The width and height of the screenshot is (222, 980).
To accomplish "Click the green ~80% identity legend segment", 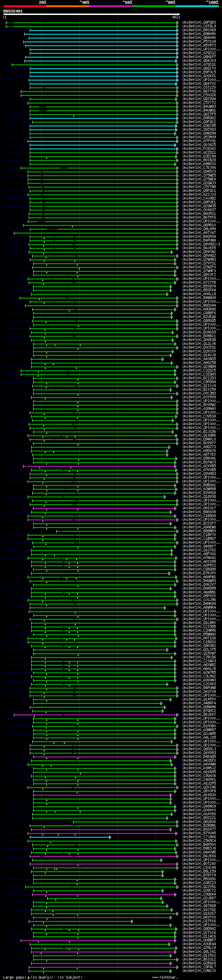I will 154,6.
